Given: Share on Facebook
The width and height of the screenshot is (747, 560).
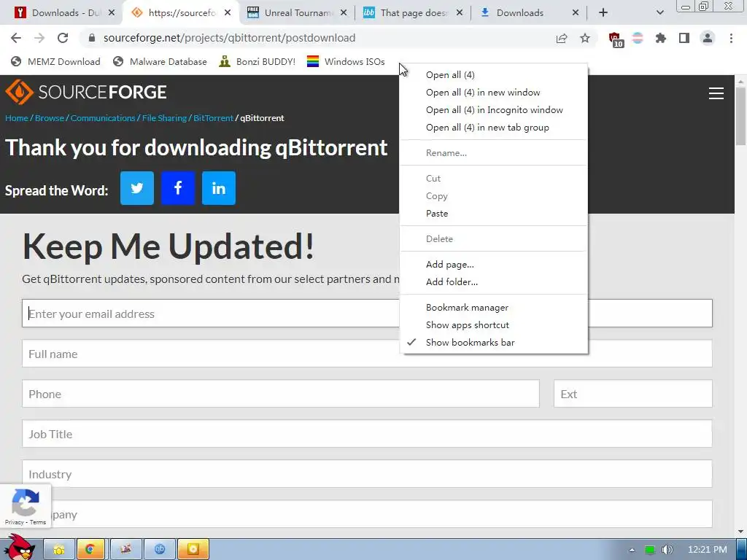Looking at the screenshot, I should pos(178,188).
